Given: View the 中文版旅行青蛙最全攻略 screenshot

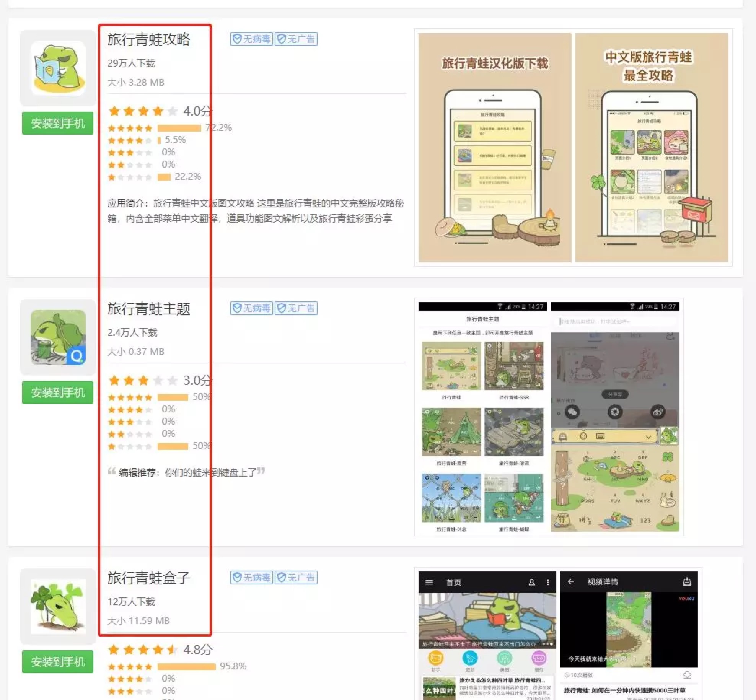Looking at the screenshot, I should coord(652,148).
